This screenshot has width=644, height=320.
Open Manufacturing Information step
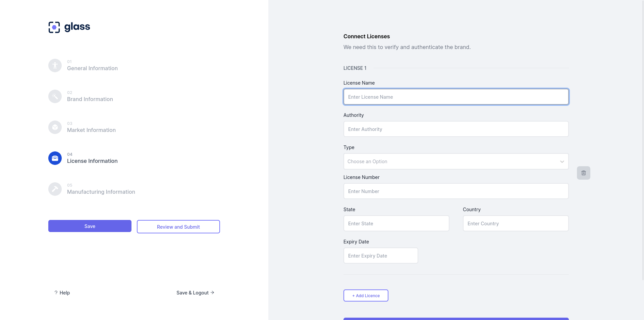click(101, 192)
